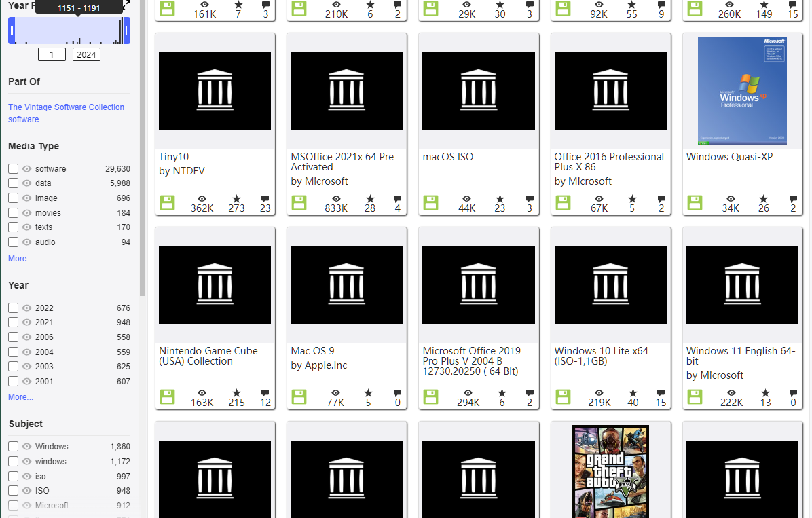The width and height of the screenshot is (812, 518).
Task: Click the favorites star on Windows Quasi-XP card
Action: point(763,199)
